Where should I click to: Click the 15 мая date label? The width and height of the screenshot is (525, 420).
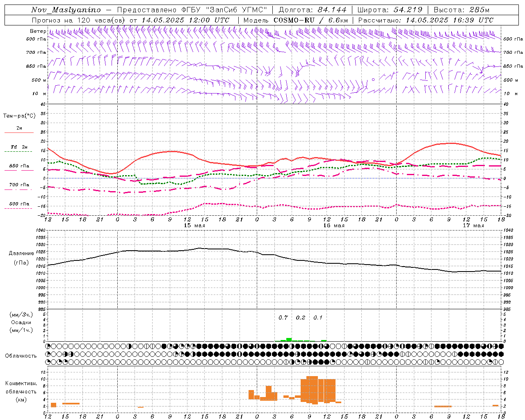194,226
